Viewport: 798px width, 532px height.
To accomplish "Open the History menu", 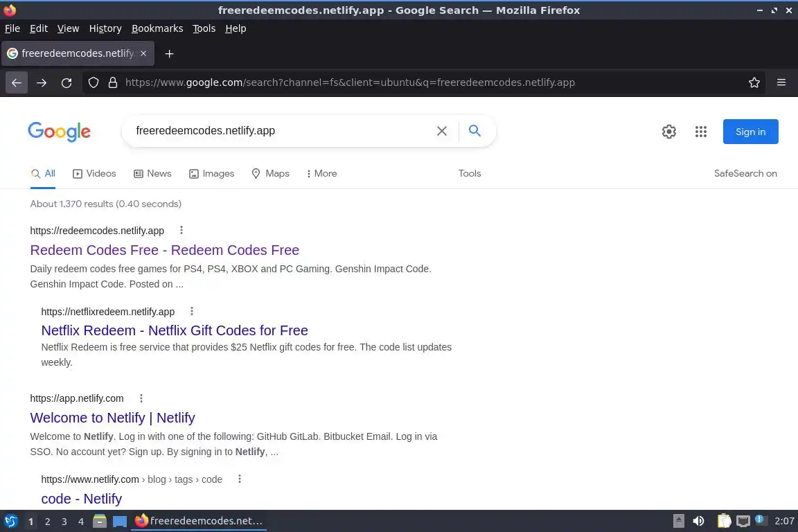I will (x=105, y=28).
